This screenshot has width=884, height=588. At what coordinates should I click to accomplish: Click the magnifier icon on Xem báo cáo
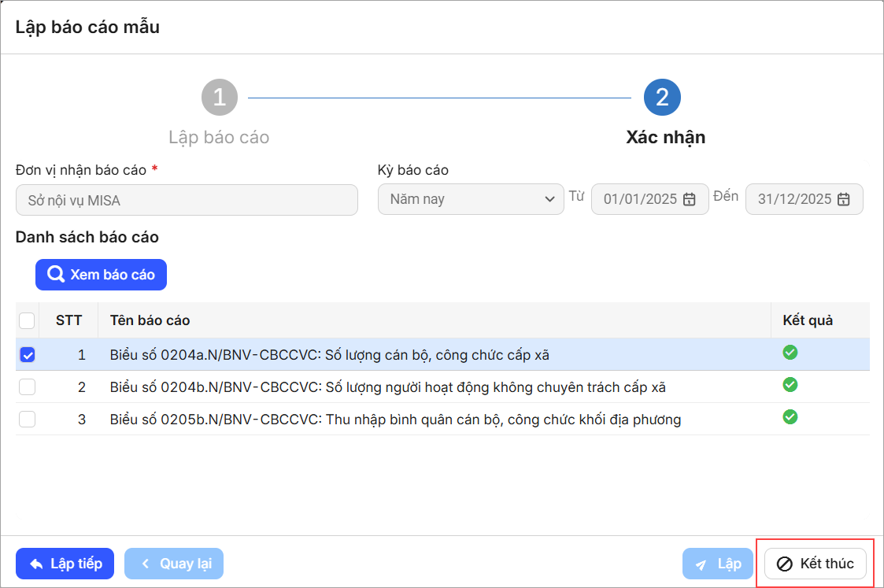coord(56,275)
